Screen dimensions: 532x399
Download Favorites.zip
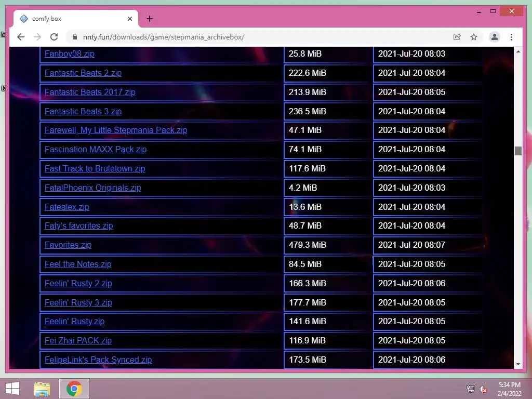[x=68, y=245]
